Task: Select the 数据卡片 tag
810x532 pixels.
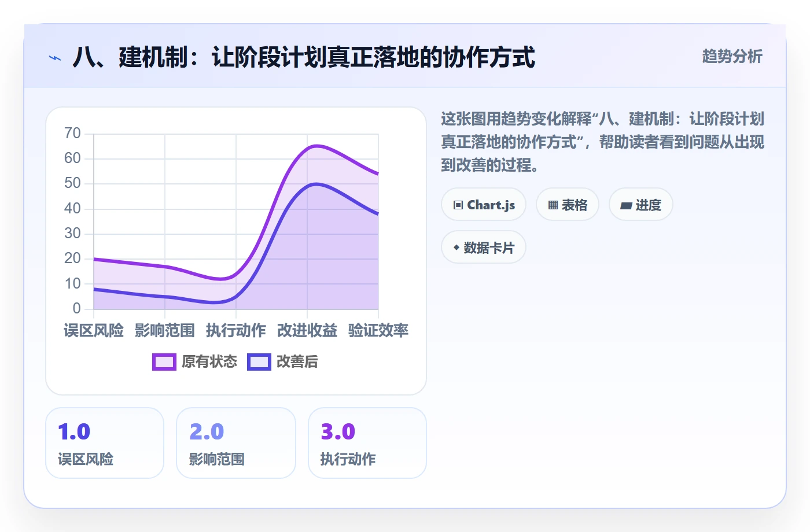Action: click(x=484, y=247)
